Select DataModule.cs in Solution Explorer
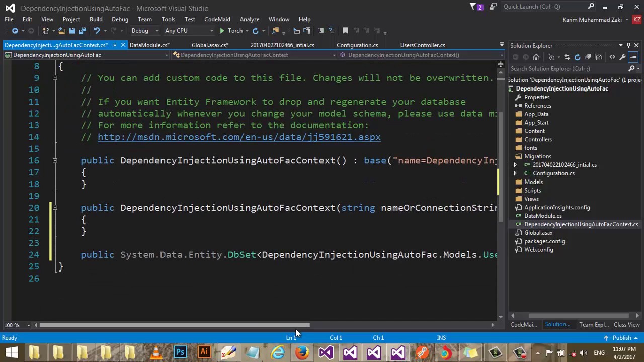This screenshot has height=362, width=644. 543,216
